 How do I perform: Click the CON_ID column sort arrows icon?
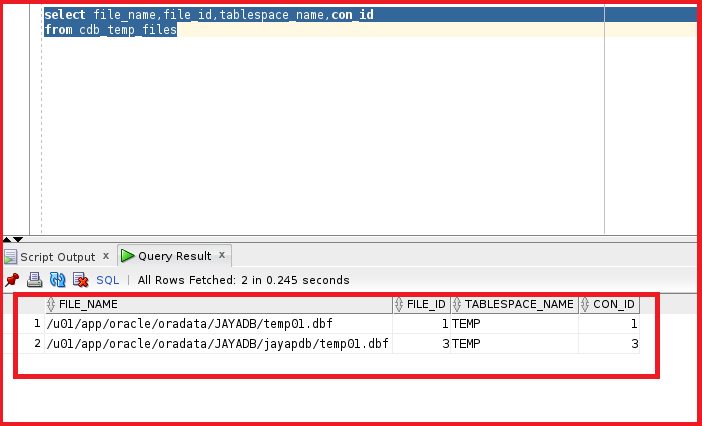tap(585, 305)
